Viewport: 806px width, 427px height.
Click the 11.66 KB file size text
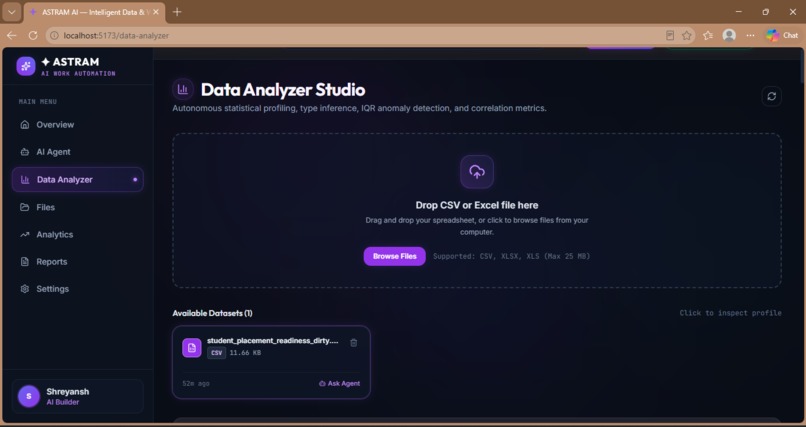pos(245,353)
